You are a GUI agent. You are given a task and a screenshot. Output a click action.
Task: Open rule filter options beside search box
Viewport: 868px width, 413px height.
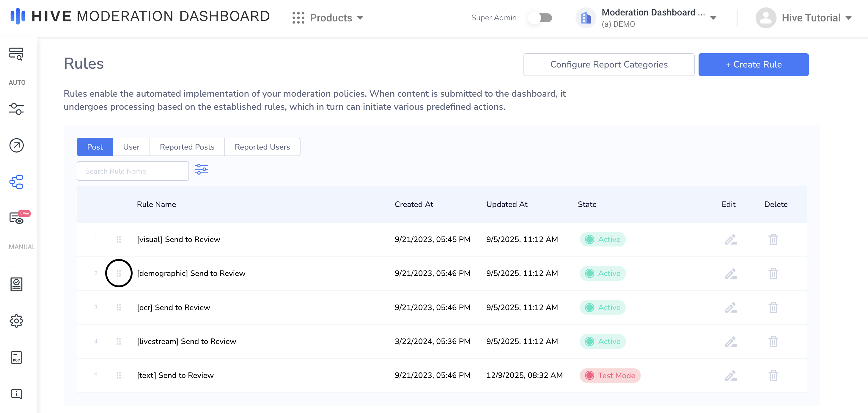click(x=202, y=169)
